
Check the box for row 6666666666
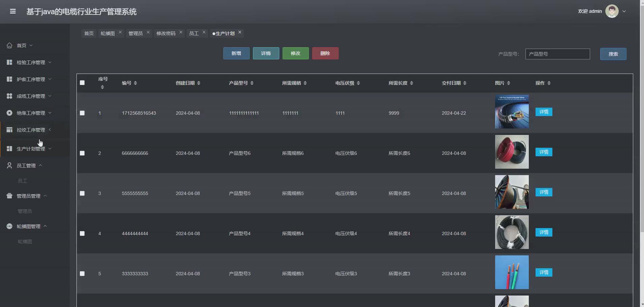pyautogui.click(x=82, y=153)
